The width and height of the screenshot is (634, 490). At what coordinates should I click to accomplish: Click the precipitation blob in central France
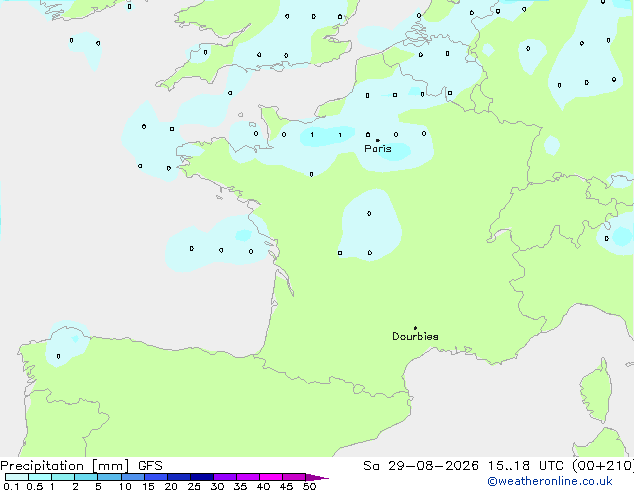tap(370, 225)
